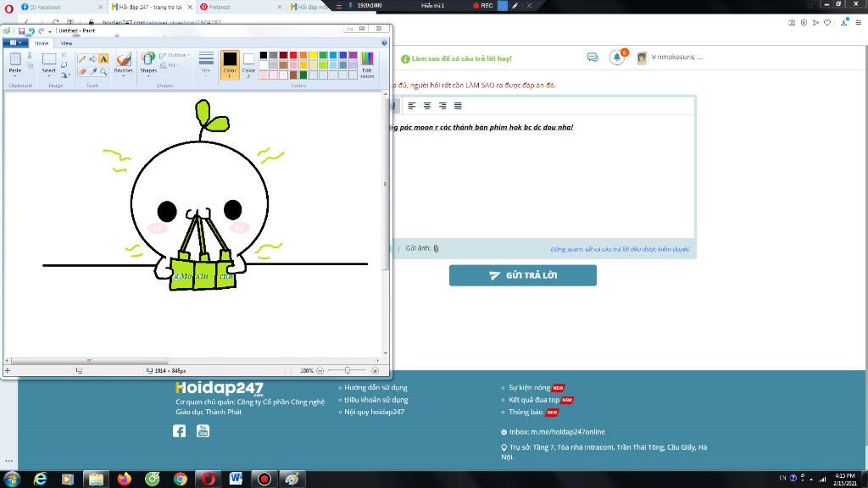Image resolution: width=868 pixels, height=488 pixels.
Task: Select Color 2 background toggle
Action: [x=248, y=64]
